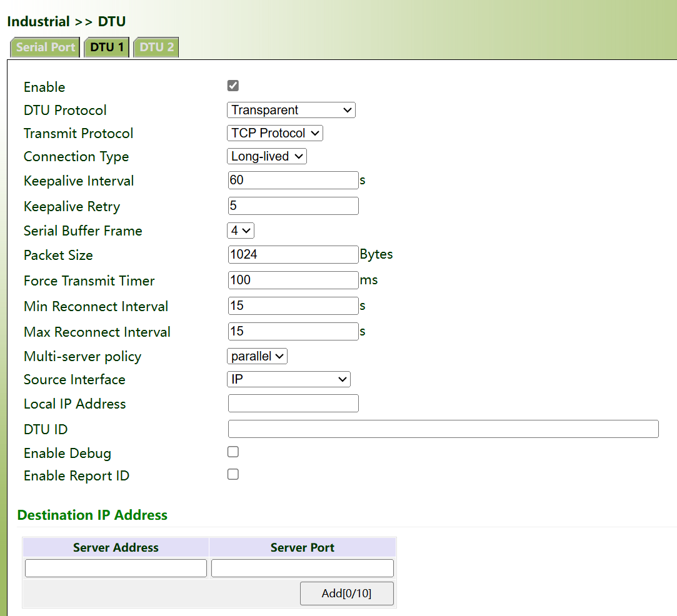
Task: Expand the Multi-server policy dropdown
Action: click(257, 356)
